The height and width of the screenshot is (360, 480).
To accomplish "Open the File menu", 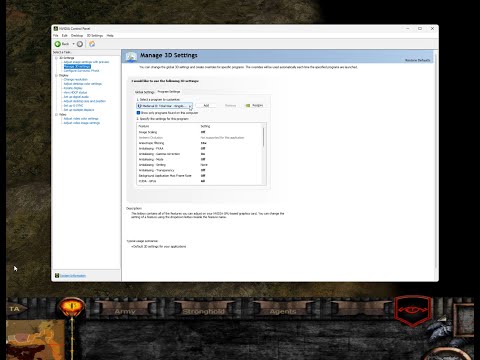I will [x=56, y=36].
